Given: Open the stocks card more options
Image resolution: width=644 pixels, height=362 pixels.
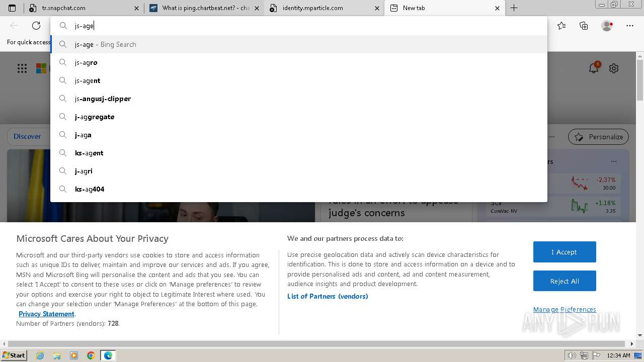Looking at the screenshot, I should pyautogui.click(x=613, y=161).
